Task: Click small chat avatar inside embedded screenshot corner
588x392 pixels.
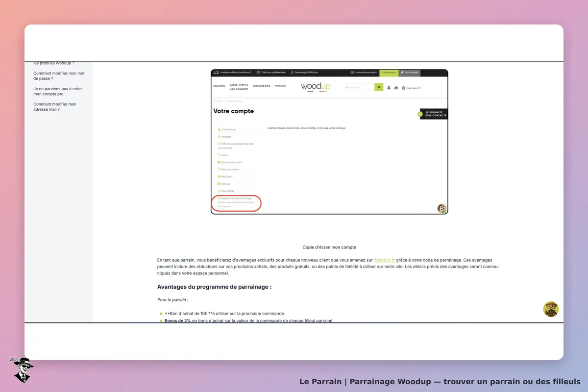Action: click(x=442, y=209)
